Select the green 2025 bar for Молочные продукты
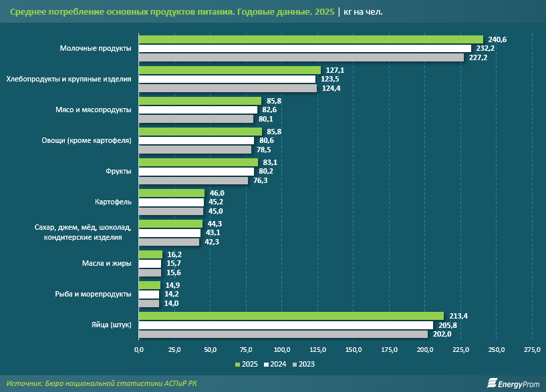This screenshot has height=392, width=546. pos(310,39)
